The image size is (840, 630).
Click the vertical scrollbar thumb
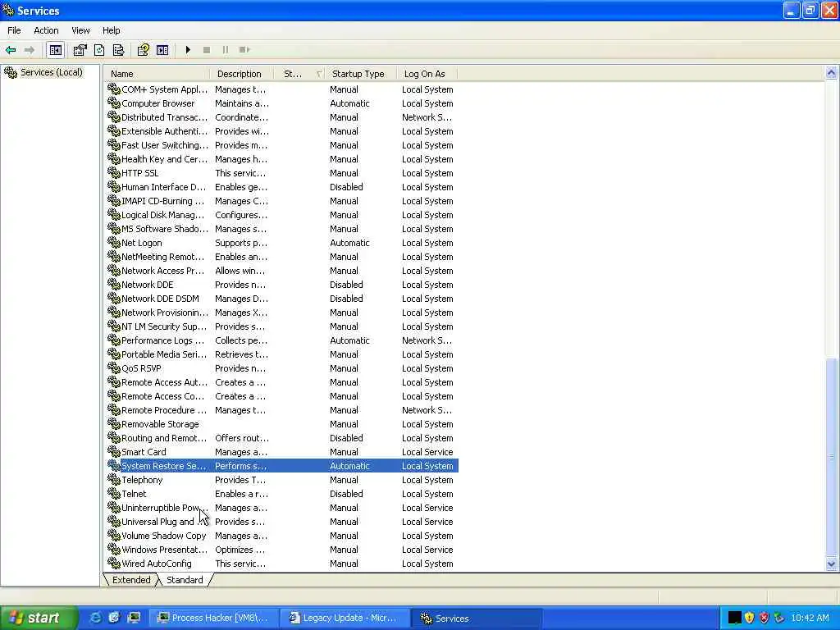[831, 458]
